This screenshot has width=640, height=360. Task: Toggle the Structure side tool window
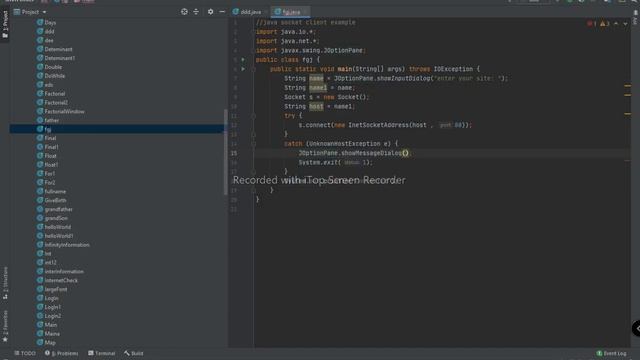pos(5,283)
